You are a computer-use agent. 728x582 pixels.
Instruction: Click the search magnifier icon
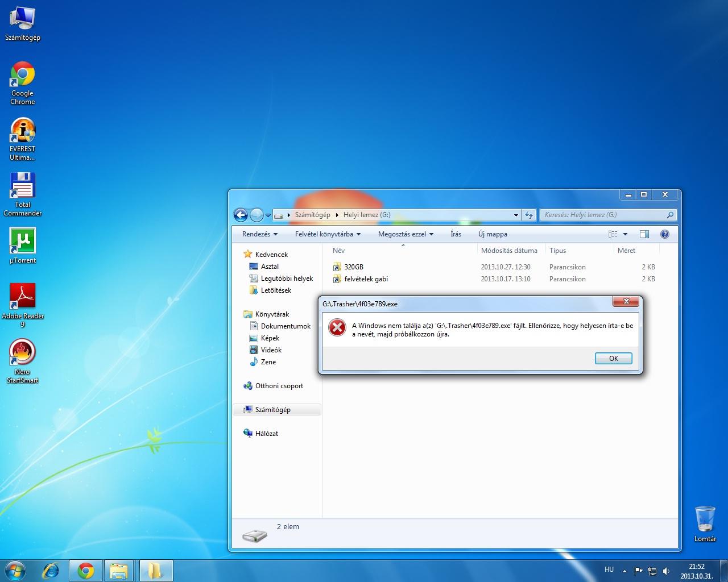[670, 215]
